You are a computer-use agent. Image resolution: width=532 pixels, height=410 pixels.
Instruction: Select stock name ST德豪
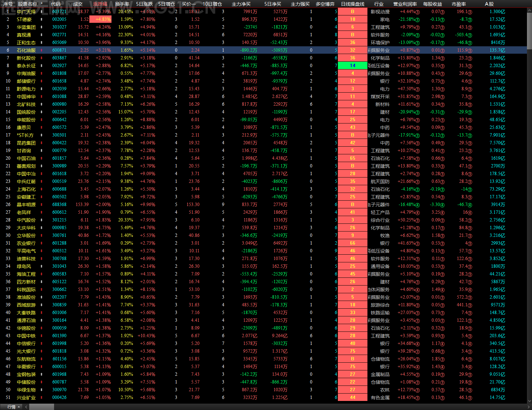pyautogui.click(x=24, y=19)
